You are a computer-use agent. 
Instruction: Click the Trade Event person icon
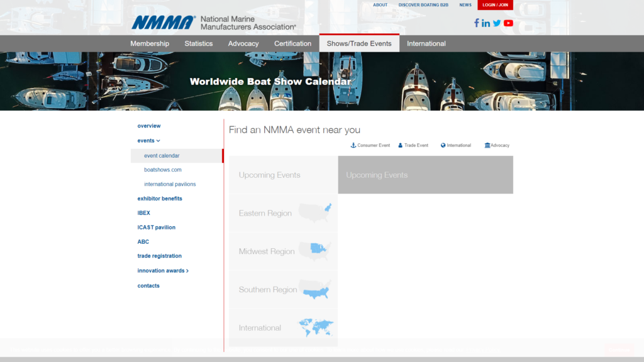(401, 145)
